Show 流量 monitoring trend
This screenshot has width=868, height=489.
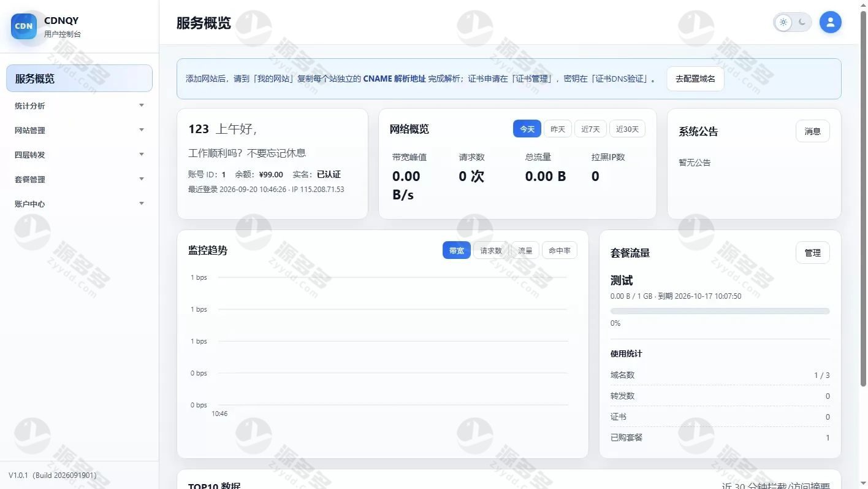525,250
